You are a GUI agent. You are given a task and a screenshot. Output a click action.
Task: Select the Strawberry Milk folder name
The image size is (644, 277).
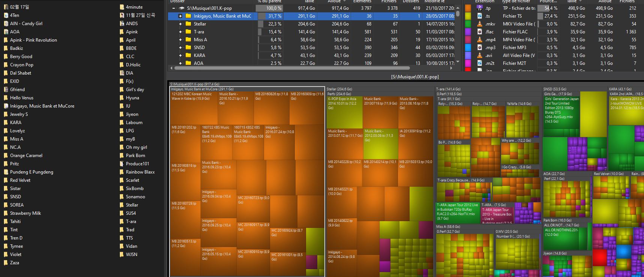26,213
